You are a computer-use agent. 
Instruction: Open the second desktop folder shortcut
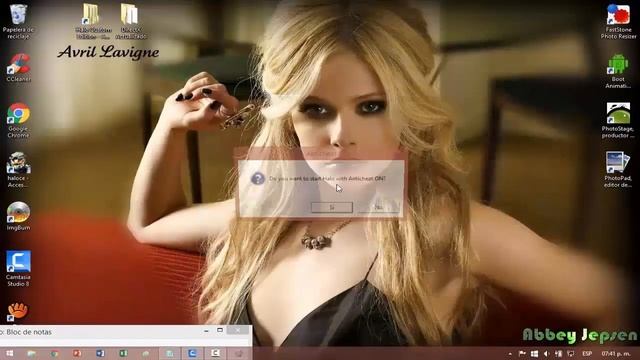pyautogui.click(x=131, y=21)
